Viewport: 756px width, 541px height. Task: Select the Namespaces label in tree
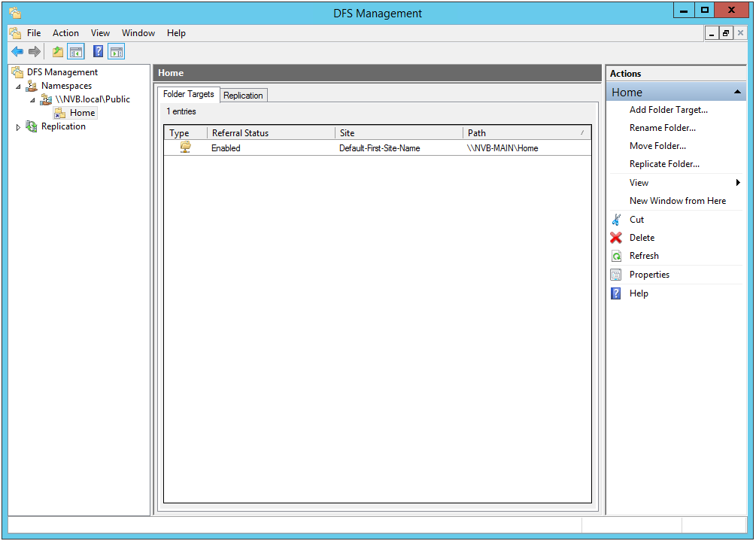(66, 86)
